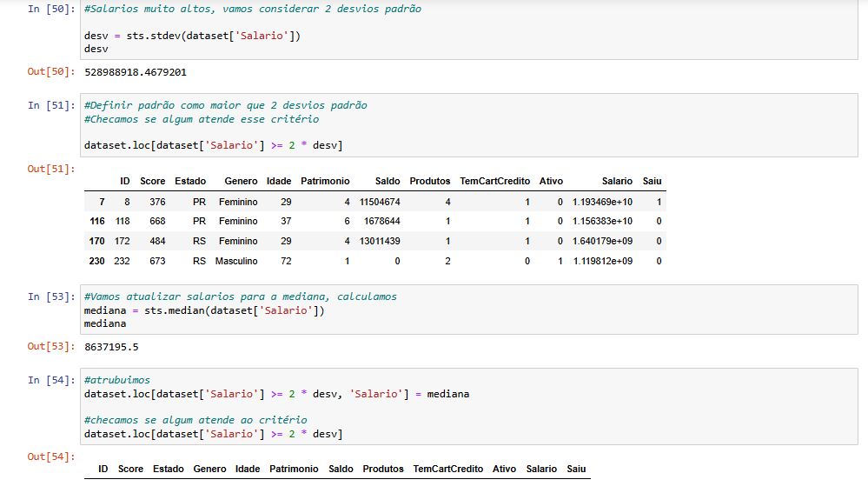Click the output value 528988918.4679201

click(x=136, y=72)
